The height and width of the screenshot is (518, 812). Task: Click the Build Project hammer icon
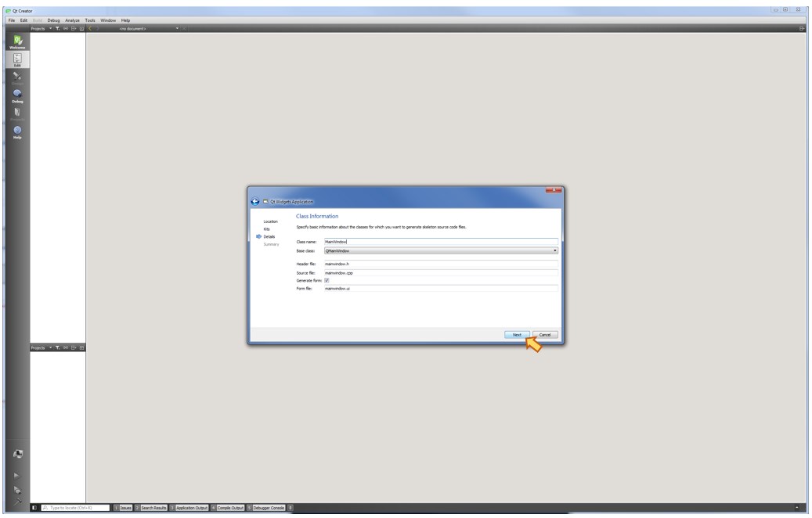tap(17, 502)
